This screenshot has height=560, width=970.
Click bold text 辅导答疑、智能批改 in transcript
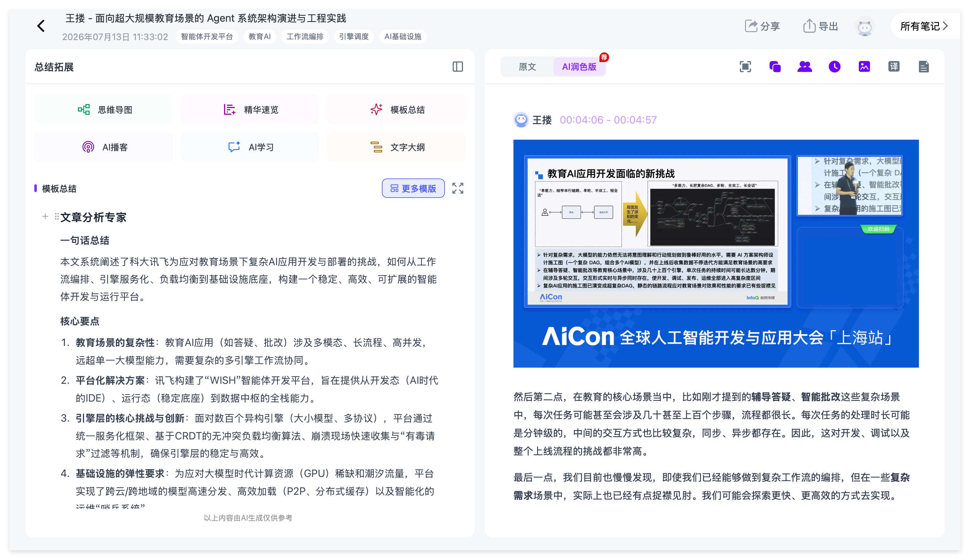coord(796,396)
